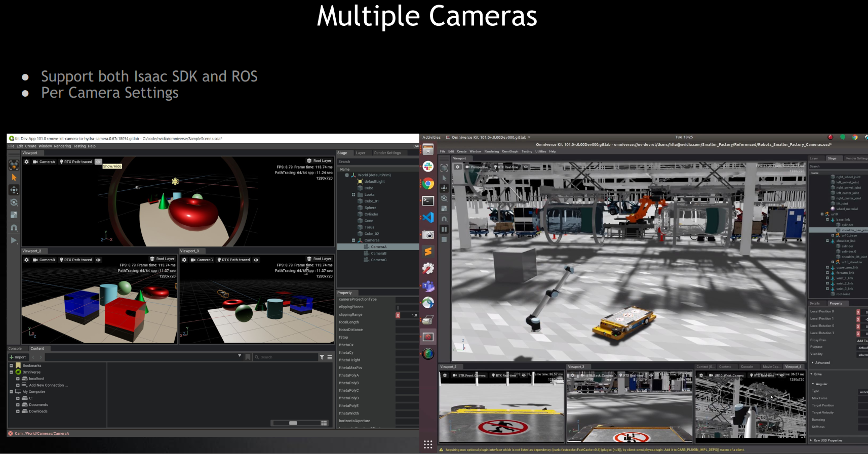This screenshot has width=868, height=454.
Task: Open Utilities menu in Omniverse Kit window
Action: pyautogui.click(x=541, y=151)
